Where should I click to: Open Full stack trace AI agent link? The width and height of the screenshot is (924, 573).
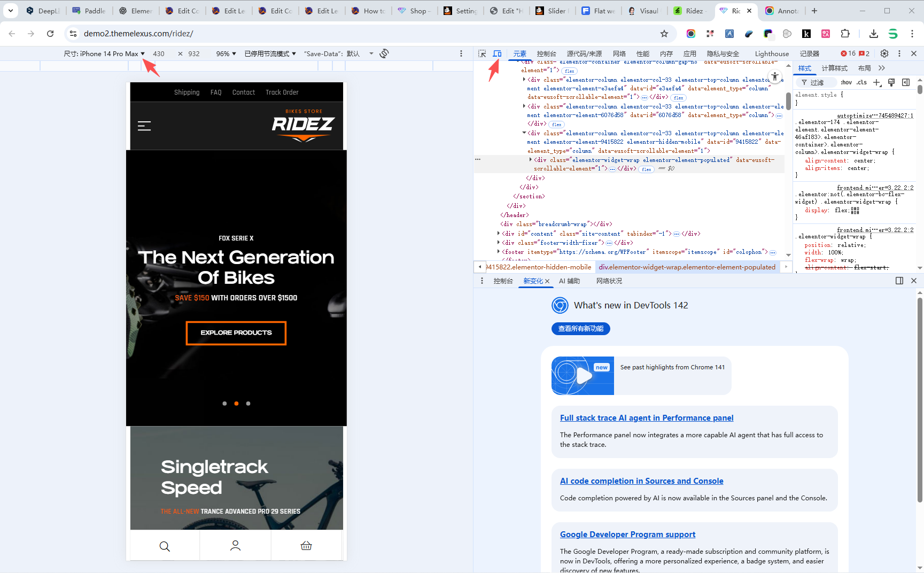[x=646, y=418]
